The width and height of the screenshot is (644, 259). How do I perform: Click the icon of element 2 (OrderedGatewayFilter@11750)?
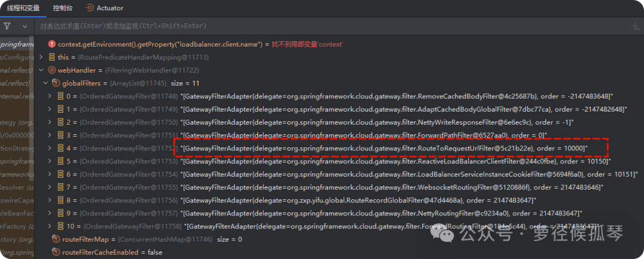point(61,122)
